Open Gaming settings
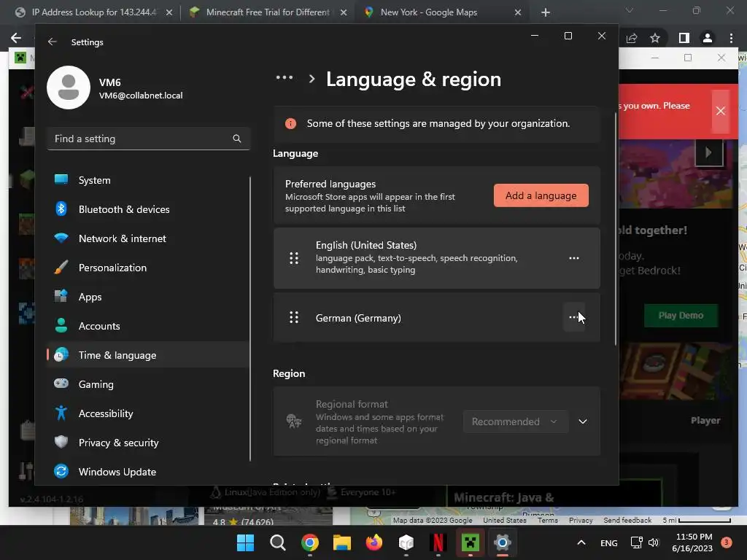 (x=148, y=384)
